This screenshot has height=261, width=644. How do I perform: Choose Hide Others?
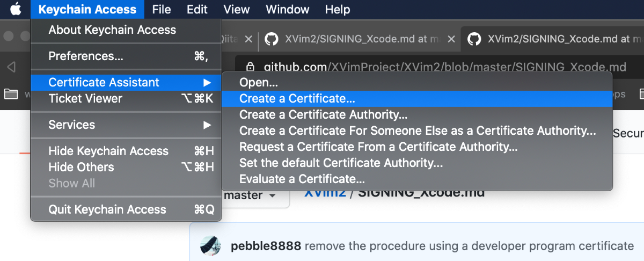tap(126, 167)
